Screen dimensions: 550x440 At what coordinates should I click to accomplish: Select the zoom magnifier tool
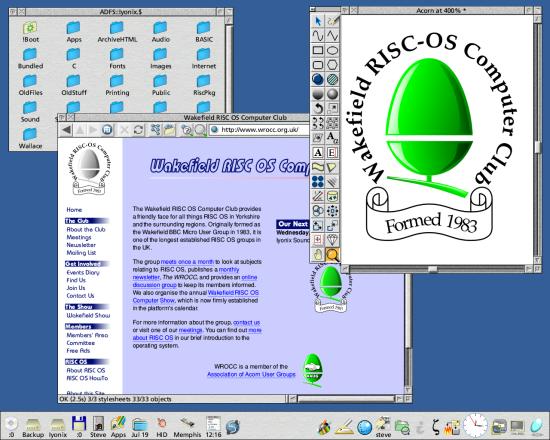[332, 254]
